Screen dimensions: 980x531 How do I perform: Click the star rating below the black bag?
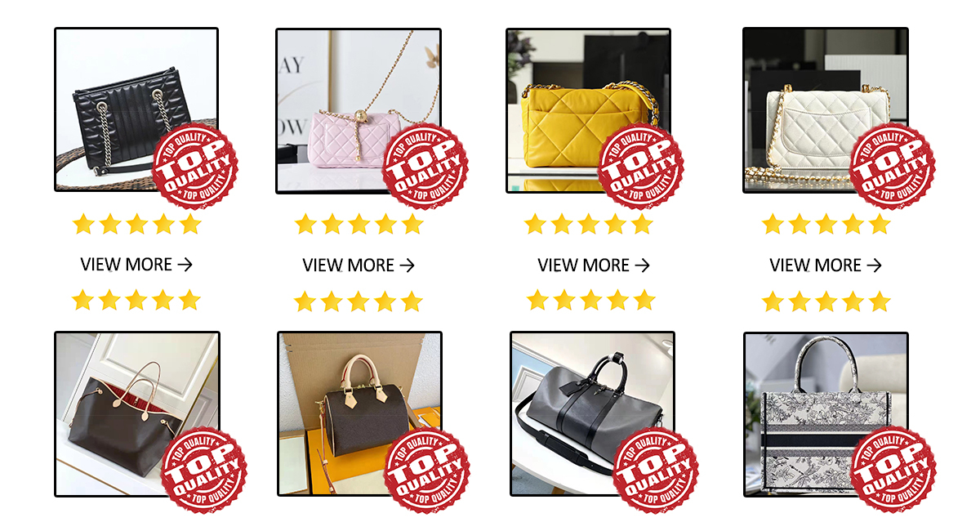click(x=136, y=224)
